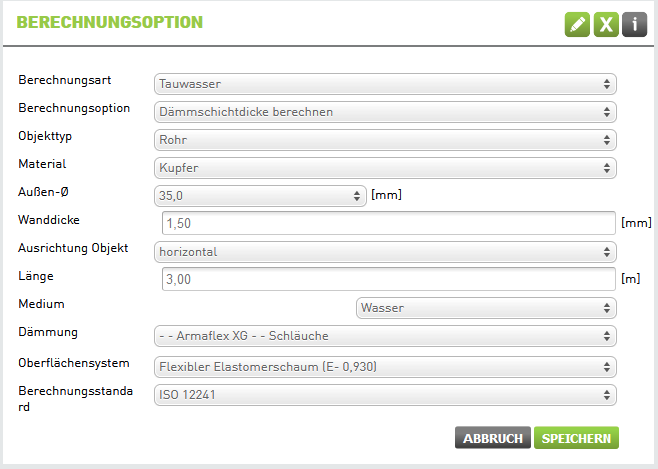658x469 pixels.
Task: Click the arrows on the Berechnungsstandard selector
Action: 607,395
